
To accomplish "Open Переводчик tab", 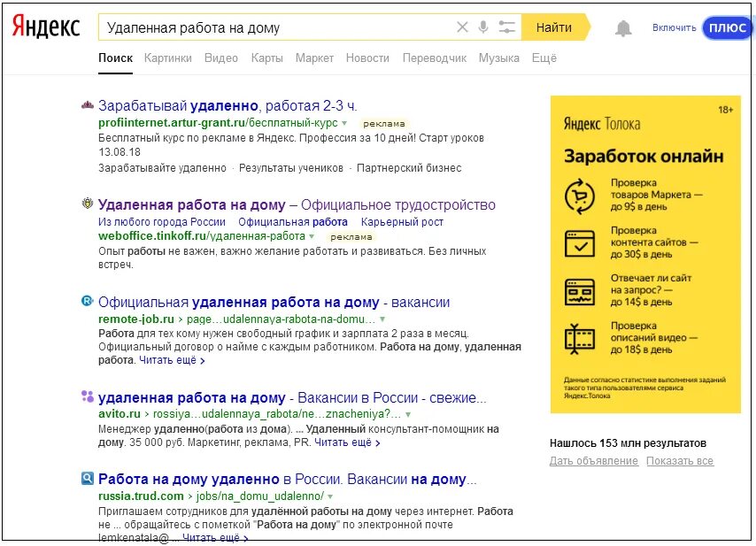I will pyautogui.click(x=435, y=58).
